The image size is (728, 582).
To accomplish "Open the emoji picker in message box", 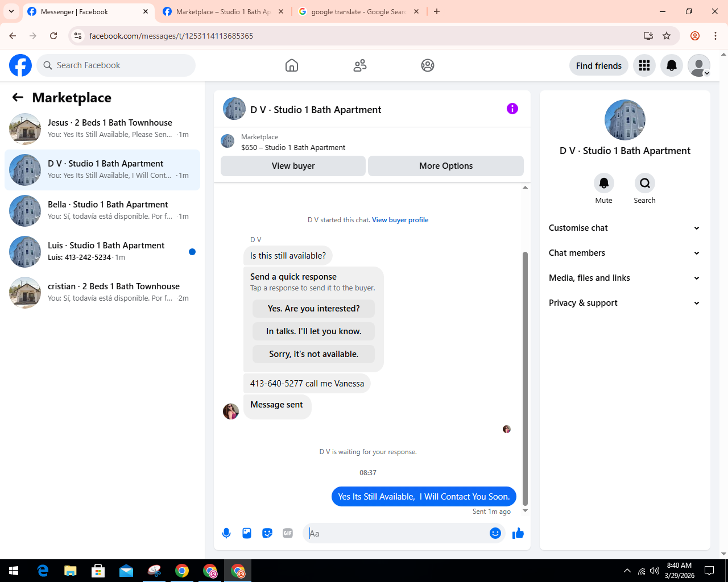I will tap(495, 533).
